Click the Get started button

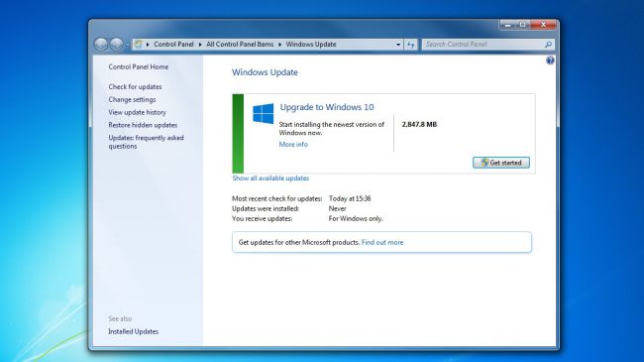(501, 163)
